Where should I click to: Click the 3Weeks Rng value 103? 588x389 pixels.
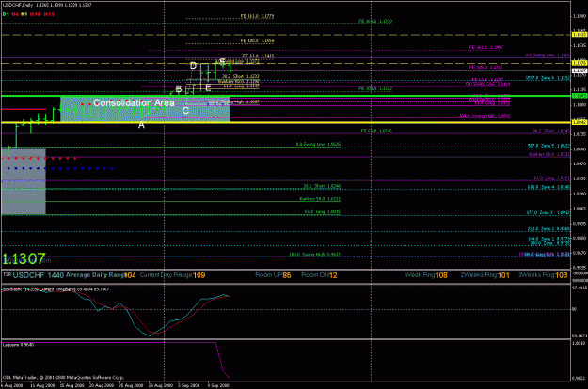tap(561, 275)
